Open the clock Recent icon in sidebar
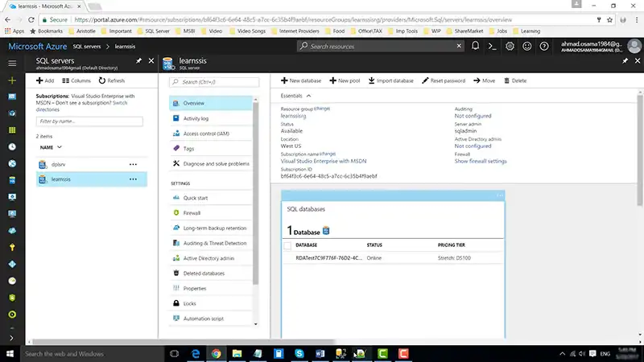 (12, 147)
